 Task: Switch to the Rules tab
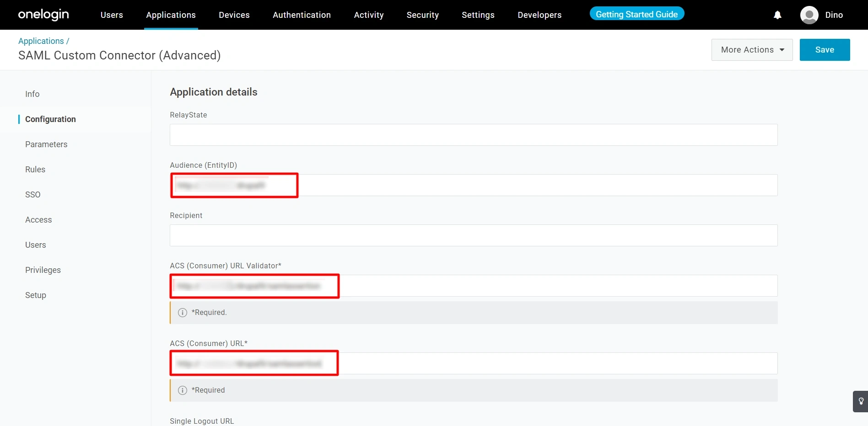(35, 170)
